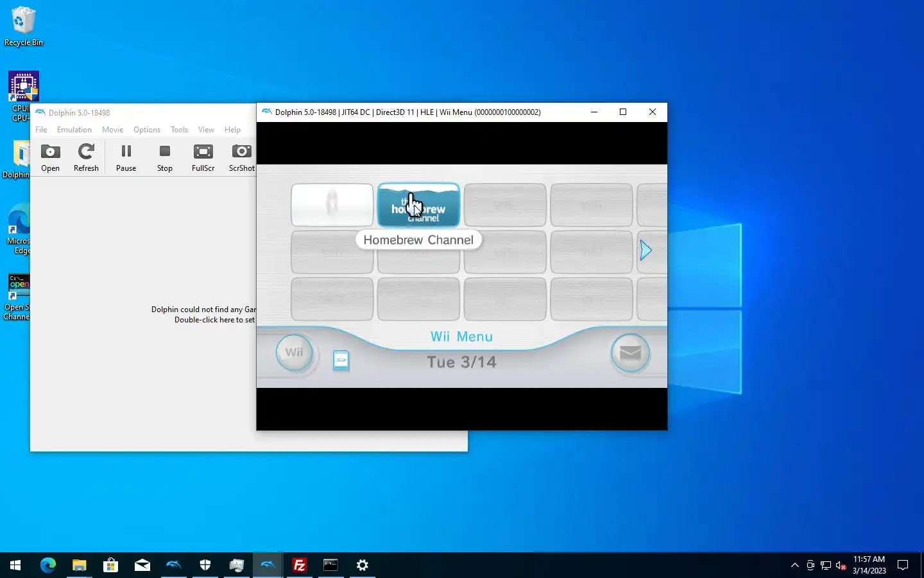The image size is (924, 578).
Task: Open the Action Center notifications icon
Action: [903, 565]
